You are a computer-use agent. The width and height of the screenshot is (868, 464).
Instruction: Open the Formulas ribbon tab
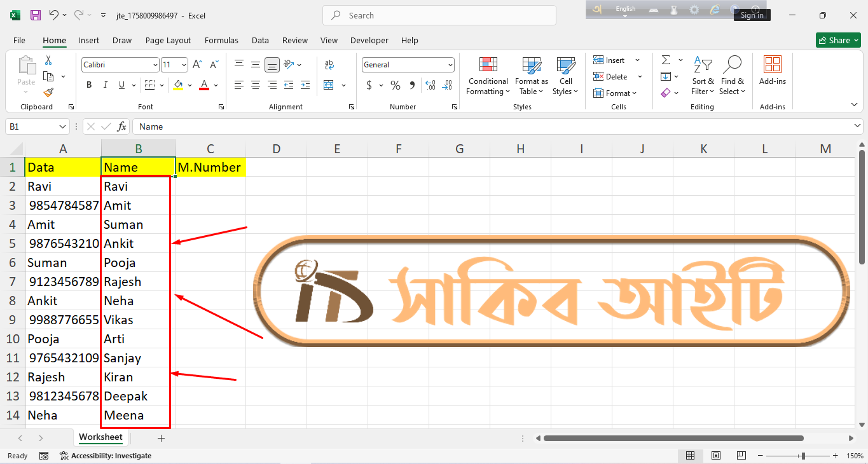pos(221,40)
